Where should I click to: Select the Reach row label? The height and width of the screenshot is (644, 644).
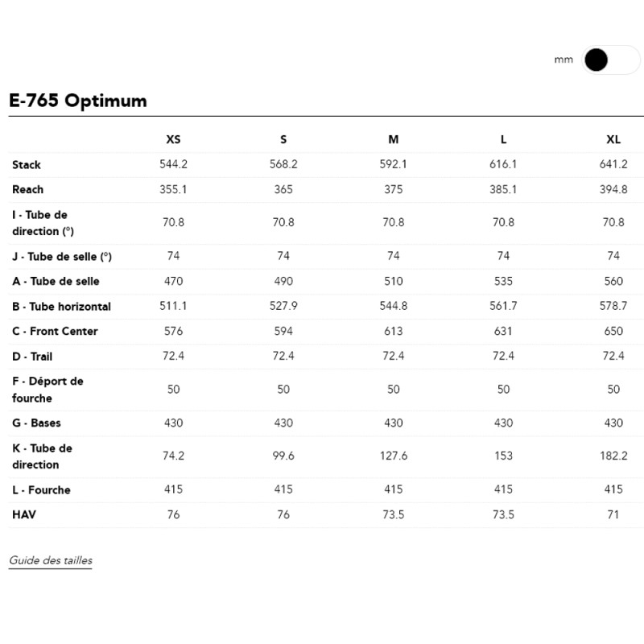coord(28,190)
